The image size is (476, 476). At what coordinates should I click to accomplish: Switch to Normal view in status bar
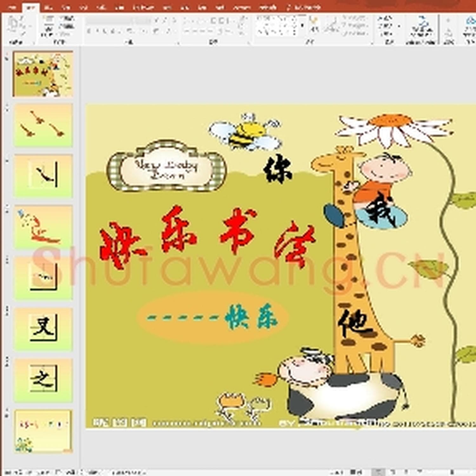click(378, 472)
